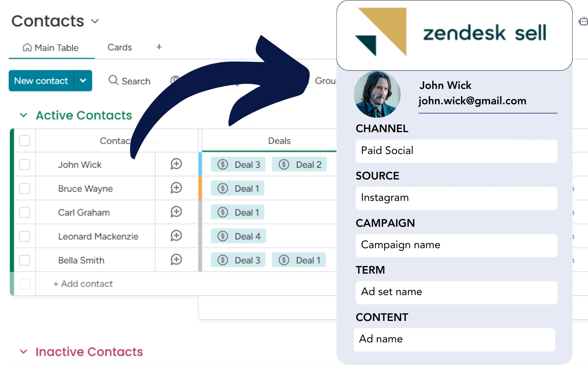The height and width of the screenshot is (365, 588).
Task: Click the blue status color bar for John Wick
Action: tap(200, 164)
